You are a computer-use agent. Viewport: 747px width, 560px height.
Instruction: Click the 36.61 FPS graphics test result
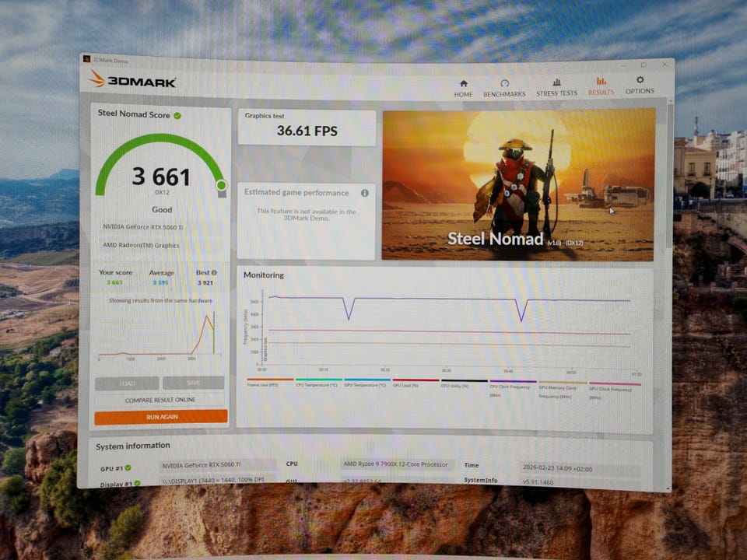click(x=307, y=131)
